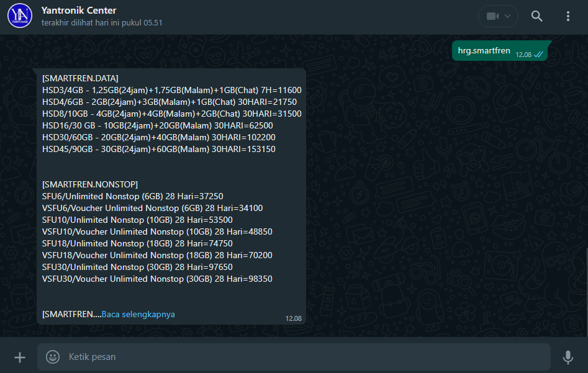
Task: Open the emoji picker smiley icon
Action: pyautogui.click(x=53, y=357)
